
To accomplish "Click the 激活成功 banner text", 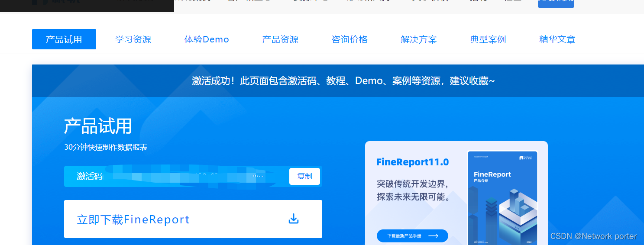I will pyautogui.click(x=343, y=81).
